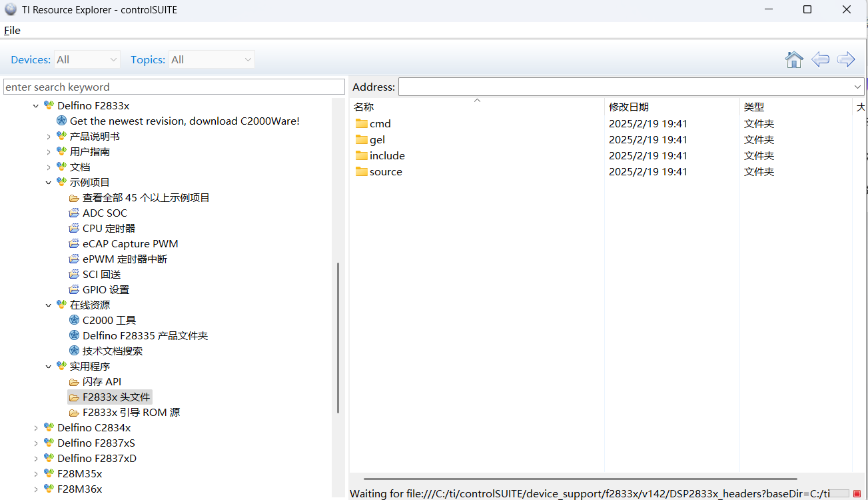Navigate forward with the right arrow icon
Image resolution: width=868 pixels, height=500 pixels.
click(846, 59)
